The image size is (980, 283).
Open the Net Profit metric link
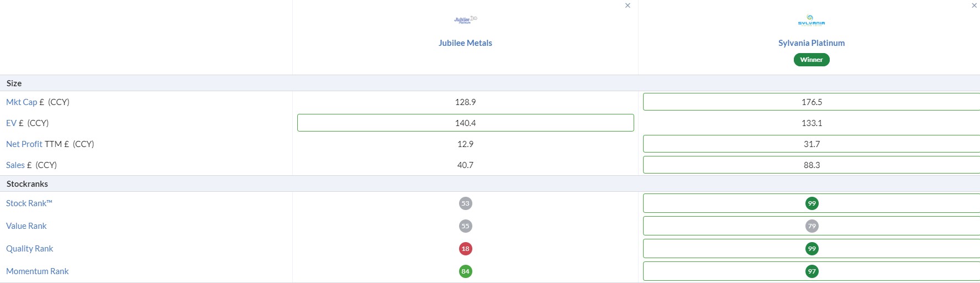24,144
